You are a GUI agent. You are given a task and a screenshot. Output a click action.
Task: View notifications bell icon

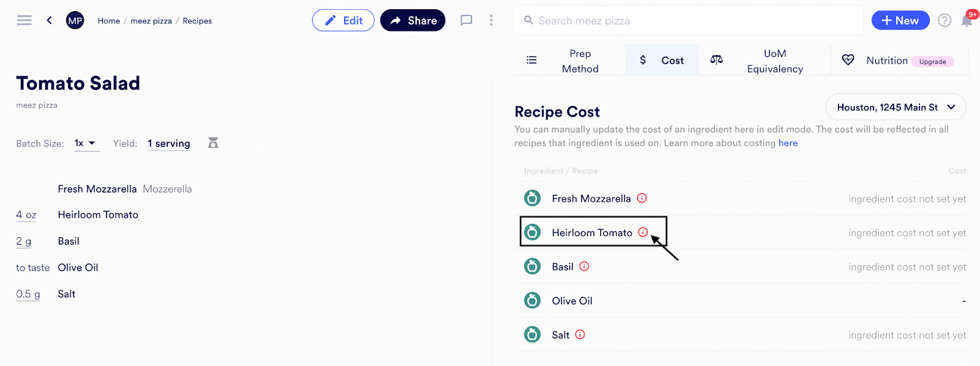[x=967, y=21]
